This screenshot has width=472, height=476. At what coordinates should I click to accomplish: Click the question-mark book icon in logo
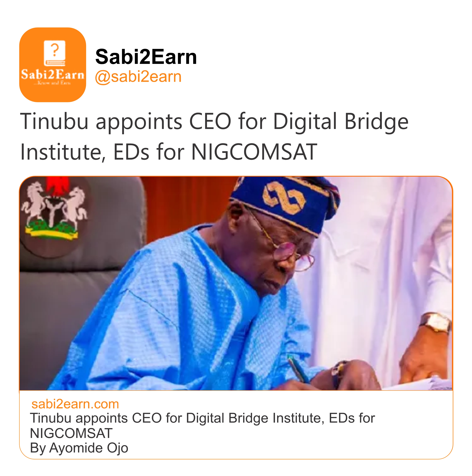(54, 53)
